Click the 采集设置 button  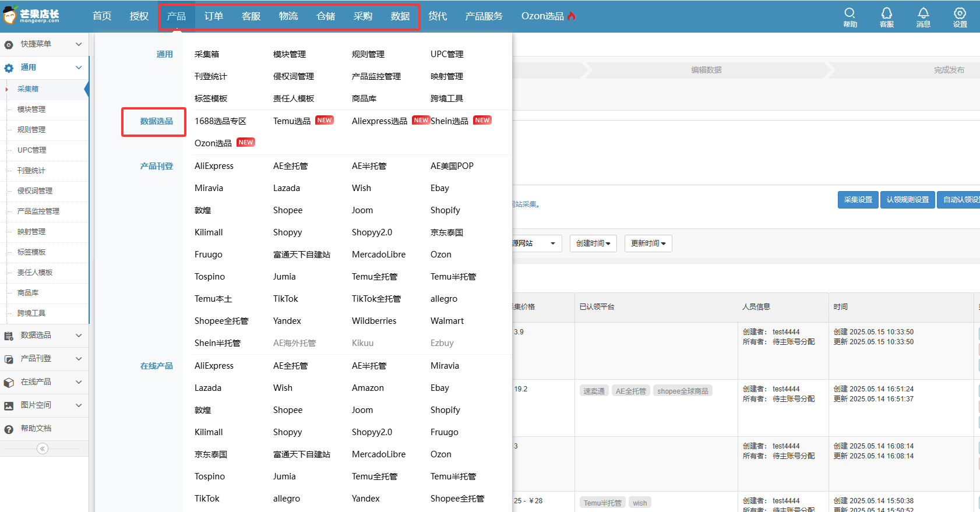pos(858,200)
